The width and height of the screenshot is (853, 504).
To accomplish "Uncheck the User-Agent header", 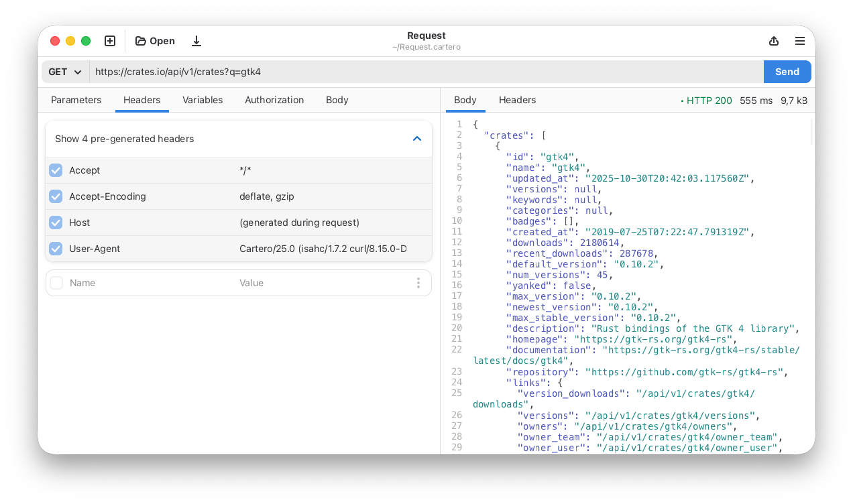I will [56, 248].
